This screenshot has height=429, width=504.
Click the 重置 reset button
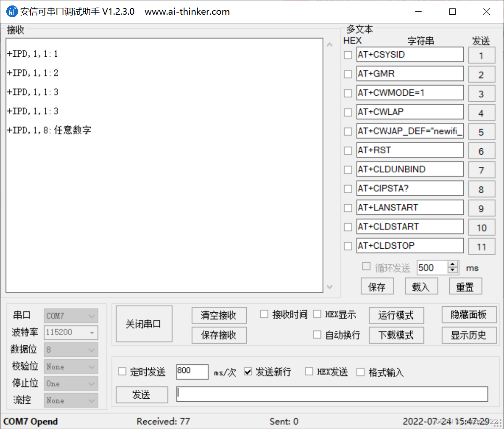465,286
